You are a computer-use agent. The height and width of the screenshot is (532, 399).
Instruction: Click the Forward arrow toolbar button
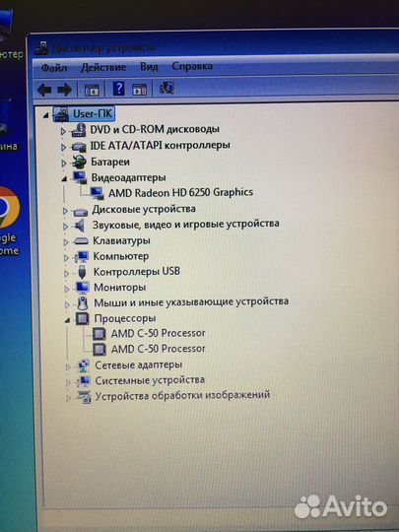point(65,90)
